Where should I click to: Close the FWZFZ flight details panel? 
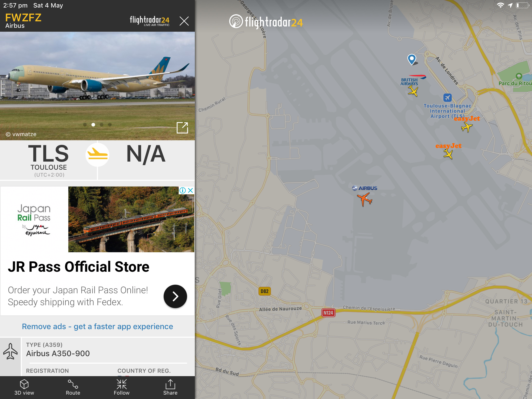pos(184,21)
